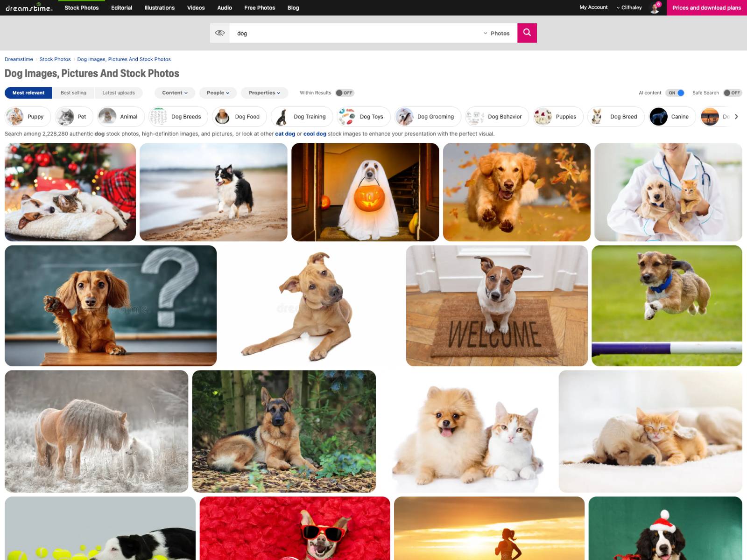Open notifications via the profile avatar badge
Image resolution: width=747 pixels, height=560 pixels.
tap(655, 6)
